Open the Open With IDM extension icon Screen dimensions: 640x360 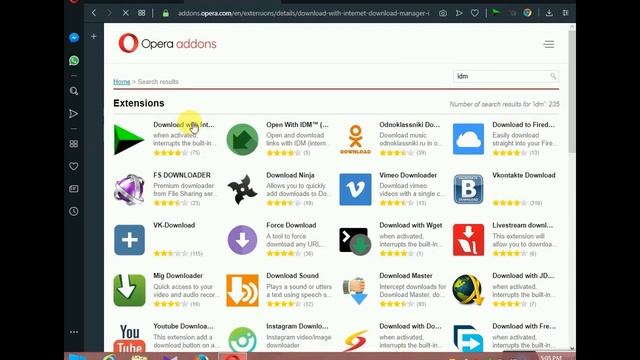pos(242,140)
